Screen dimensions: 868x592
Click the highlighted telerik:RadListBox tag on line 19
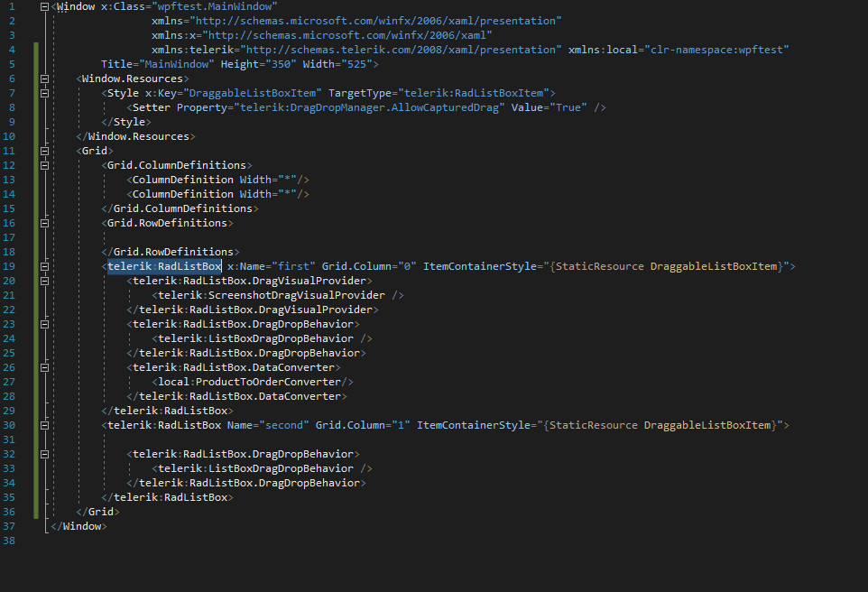coord(164,266)
